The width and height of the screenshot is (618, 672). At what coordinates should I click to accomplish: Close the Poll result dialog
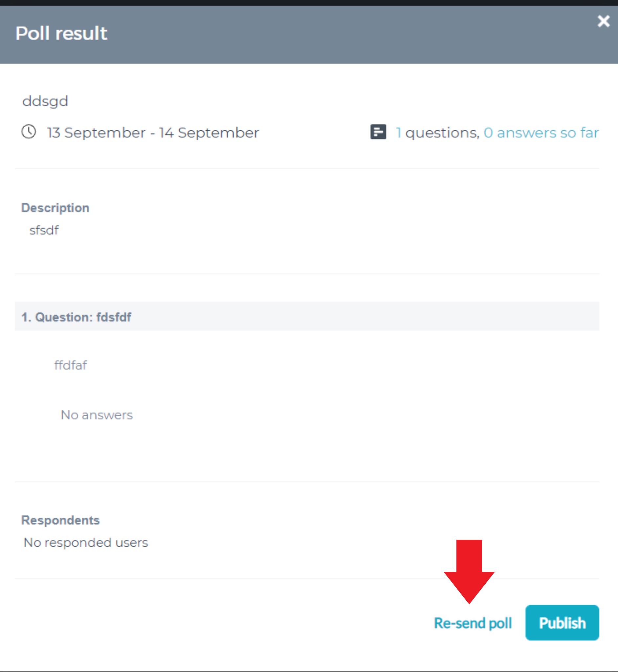[x=604, y=21]
